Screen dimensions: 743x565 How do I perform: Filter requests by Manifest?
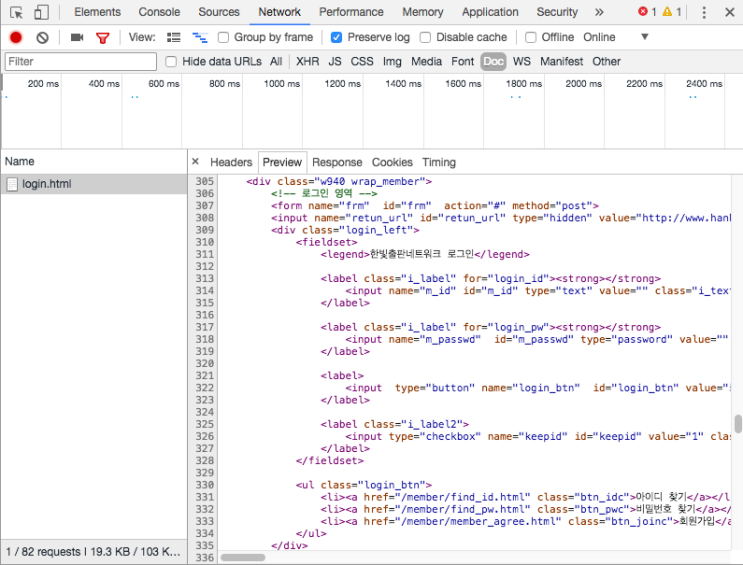coord(562,62)
